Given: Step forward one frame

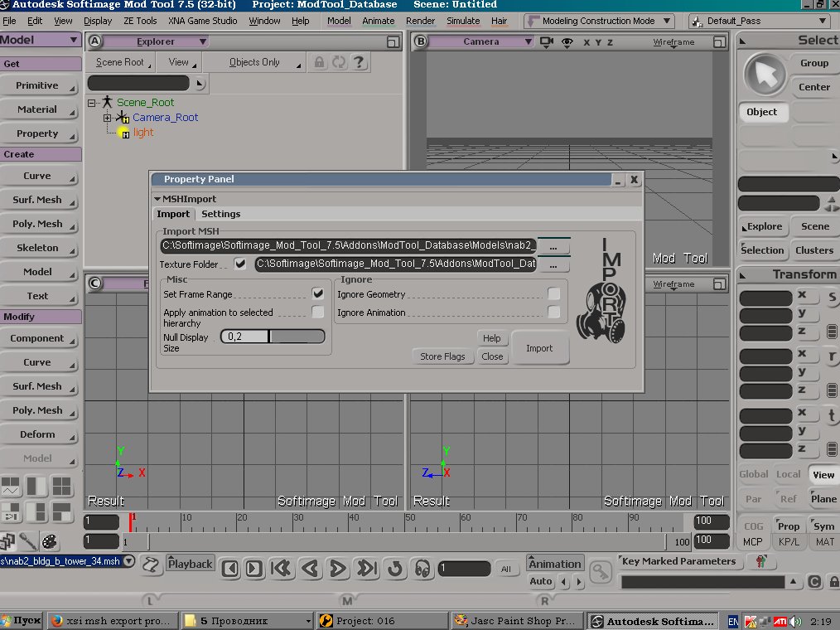Looking at the screenshot, I should [x=254, y=569].
